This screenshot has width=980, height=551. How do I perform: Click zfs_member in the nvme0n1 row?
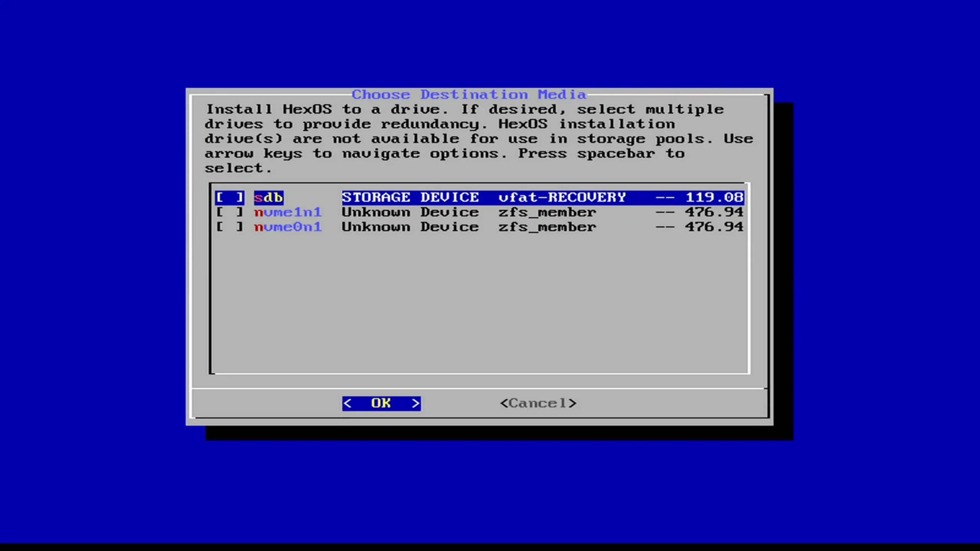point(547,227)
